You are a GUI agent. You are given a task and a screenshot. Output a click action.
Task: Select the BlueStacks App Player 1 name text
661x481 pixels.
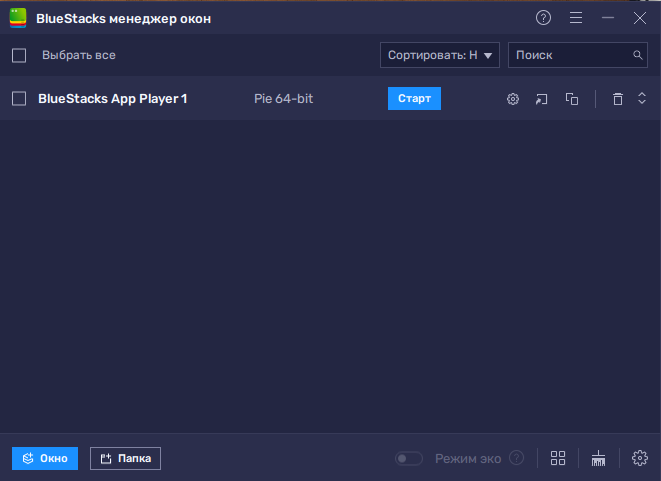click(x=113, y=99)
